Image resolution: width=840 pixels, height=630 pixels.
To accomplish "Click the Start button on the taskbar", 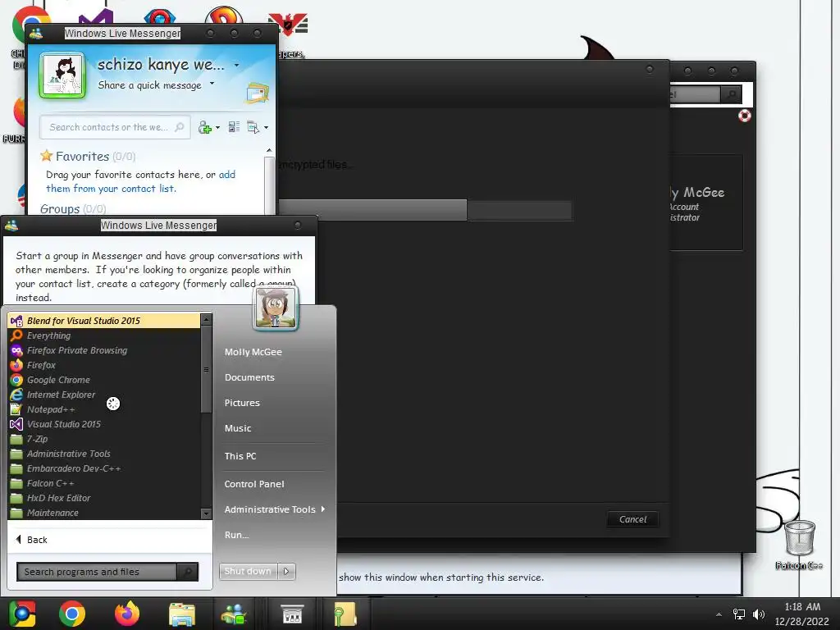I will coord(22,614).
